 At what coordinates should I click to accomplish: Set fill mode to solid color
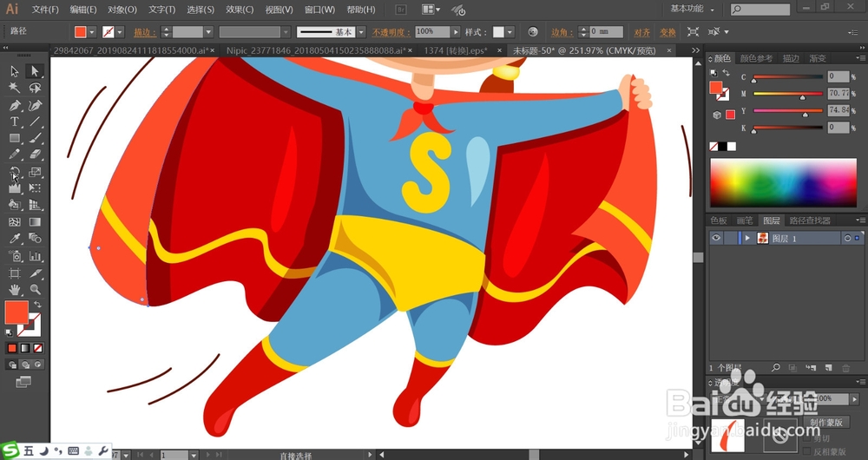click(x=12, y=348)
